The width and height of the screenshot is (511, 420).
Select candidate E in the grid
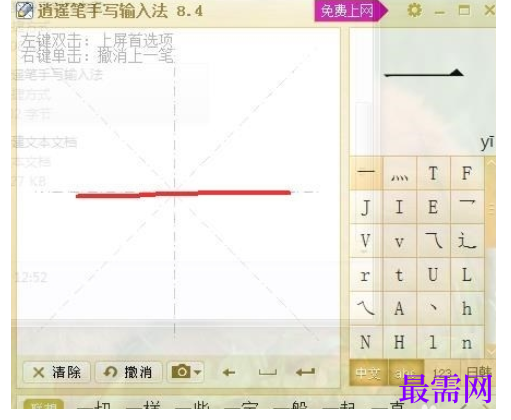point(433,207)
